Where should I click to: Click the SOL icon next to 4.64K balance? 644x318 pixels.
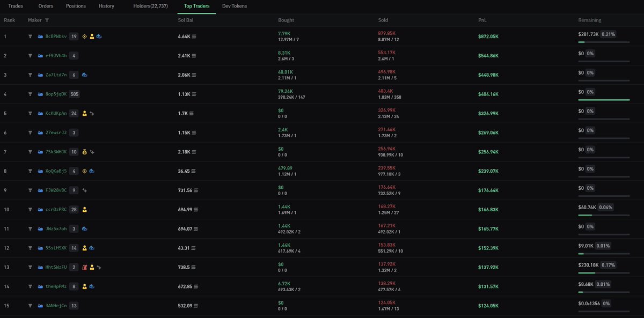(194, 36)
